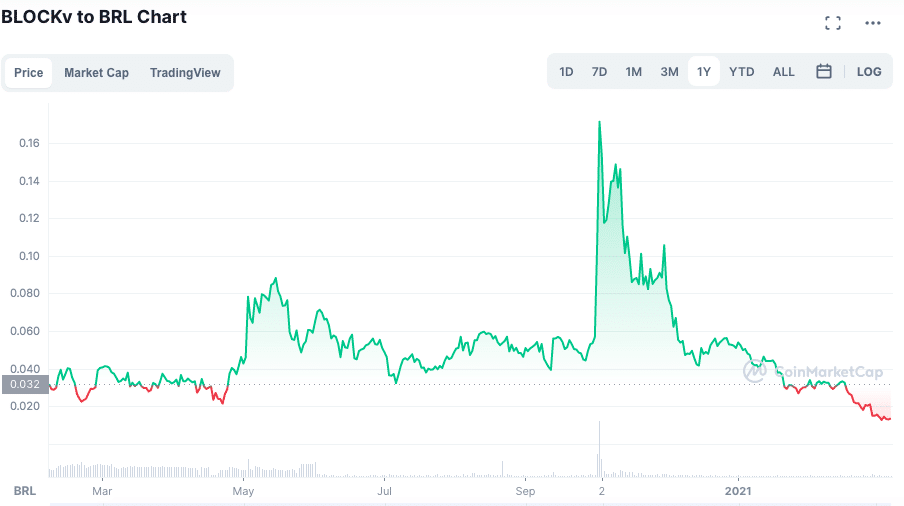Toggle the LOG scale button
Viewport: 904px width, 506px height.
pos(869,71)
